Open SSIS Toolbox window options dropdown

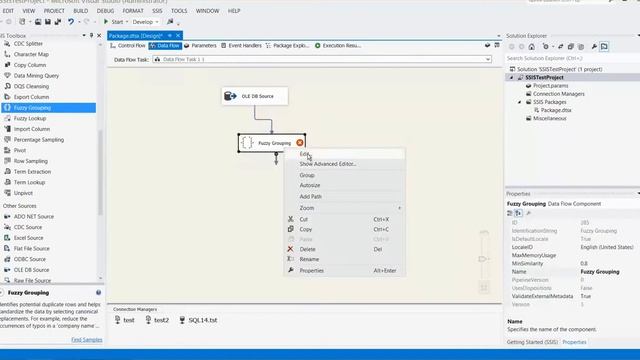[x=84, y=36]
